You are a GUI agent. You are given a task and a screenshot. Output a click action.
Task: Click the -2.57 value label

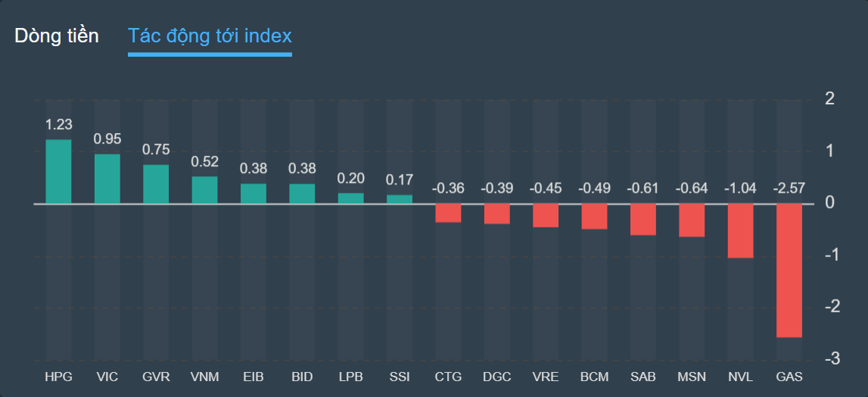(789, 188)
